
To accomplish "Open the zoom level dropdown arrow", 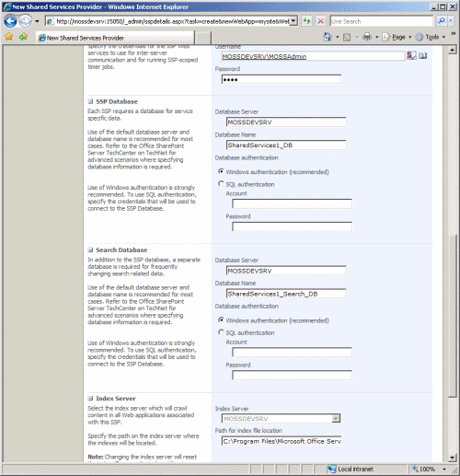I will coord(444,470).
